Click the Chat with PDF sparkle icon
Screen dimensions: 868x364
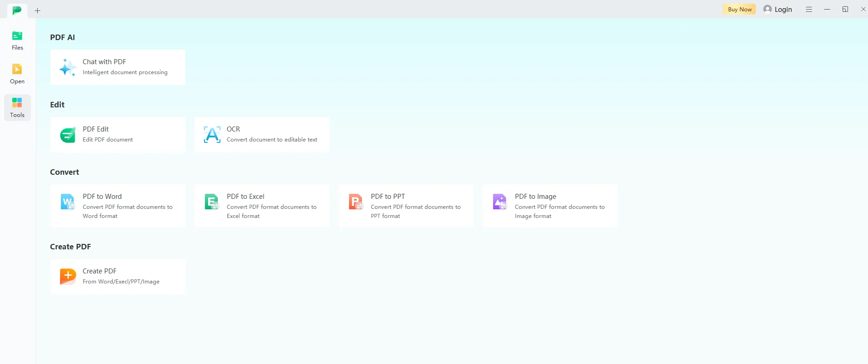(68, 67)
